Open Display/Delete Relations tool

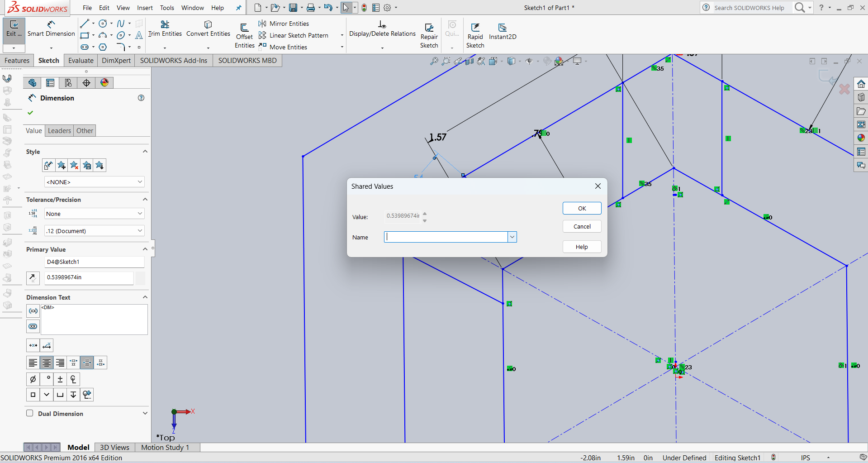click(382, 29)
